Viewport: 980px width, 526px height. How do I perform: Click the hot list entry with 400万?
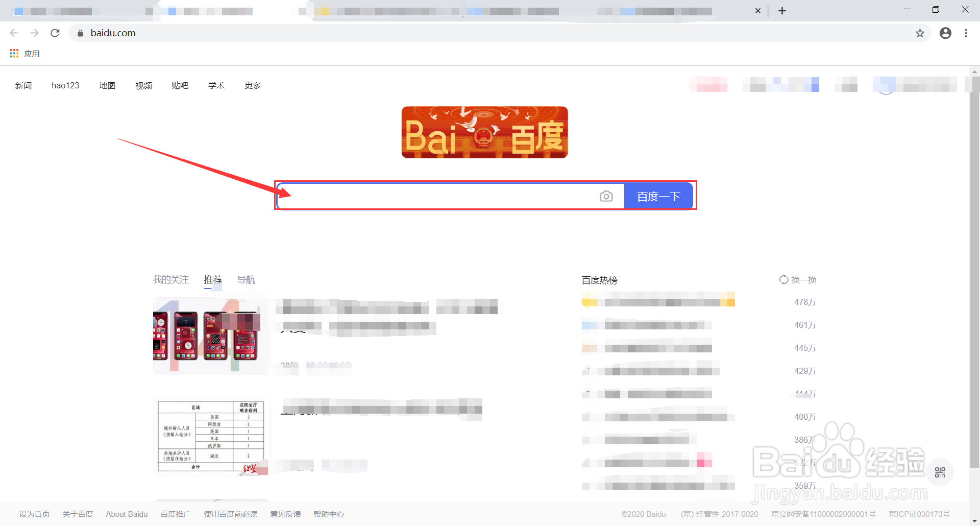tap(699, 417)
